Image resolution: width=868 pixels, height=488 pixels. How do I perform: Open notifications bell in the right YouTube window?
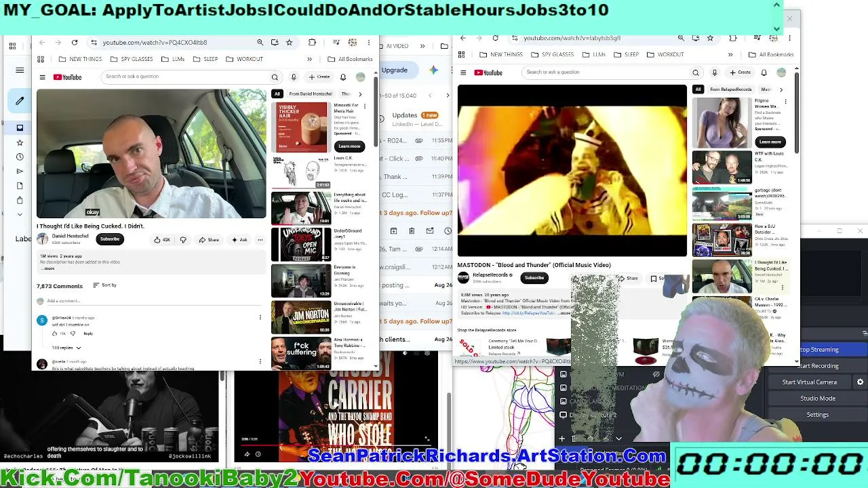[x=764, y=73]
